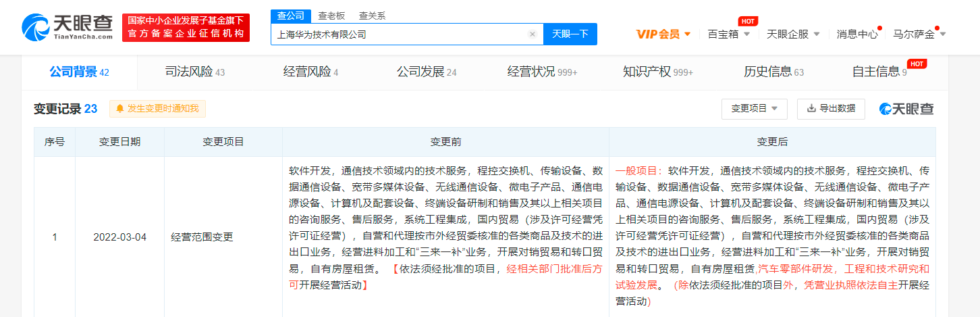Expand the 百宝箱 menu
The image size is (980, 317).
(x=728, y=34)
